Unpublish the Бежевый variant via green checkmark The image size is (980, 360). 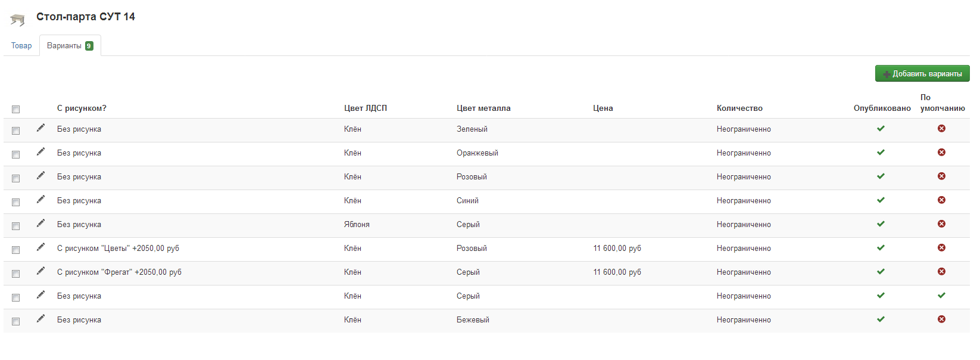tap(881, 319)
